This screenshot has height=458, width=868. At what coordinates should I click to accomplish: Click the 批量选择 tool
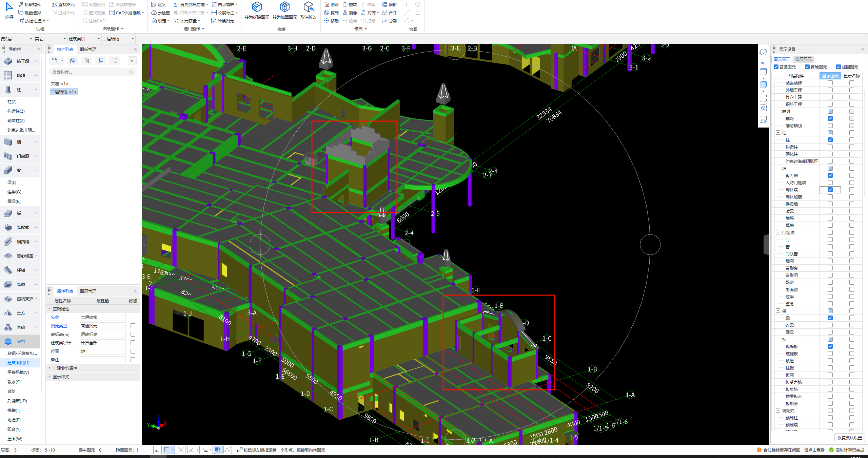[x=30, y=13]
